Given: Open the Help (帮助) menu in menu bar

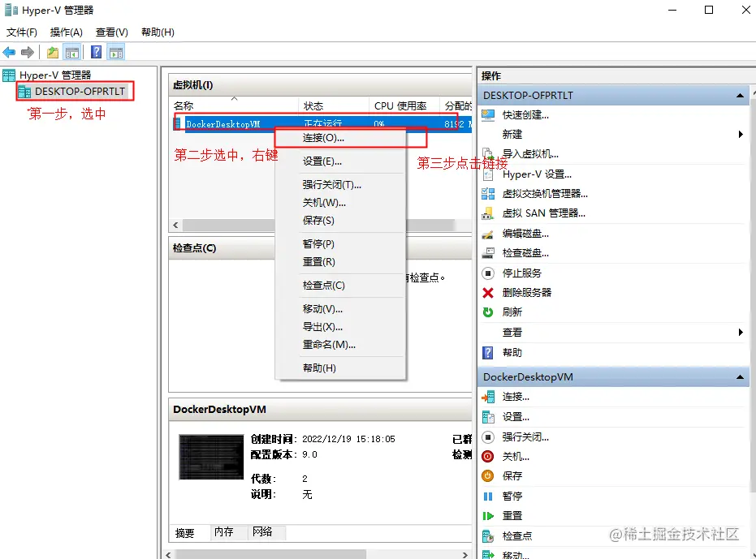Looking at the screenshot, I should [158, 32].
